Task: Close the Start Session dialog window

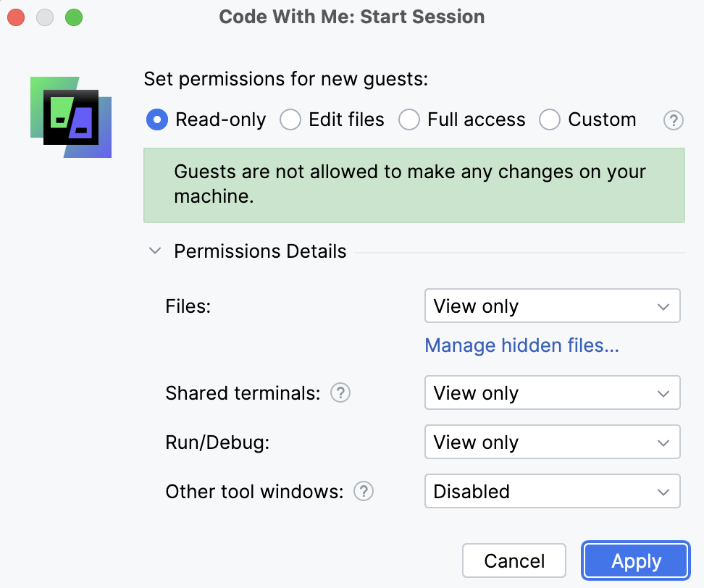Action: click(17, 17)
